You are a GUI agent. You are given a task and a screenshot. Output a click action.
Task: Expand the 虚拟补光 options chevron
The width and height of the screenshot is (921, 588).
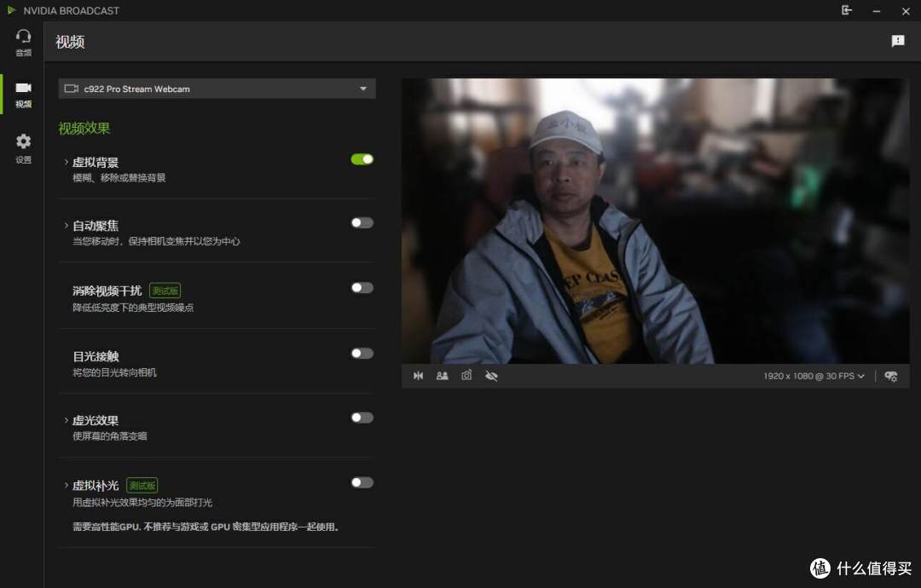(x=66, y=485)
